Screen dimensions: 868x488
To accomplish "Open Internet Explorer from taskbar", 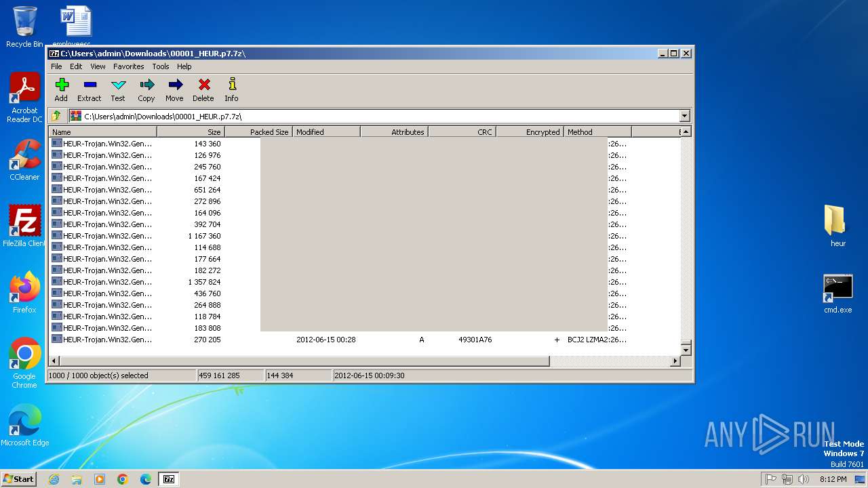I will [x=54, y=479].
